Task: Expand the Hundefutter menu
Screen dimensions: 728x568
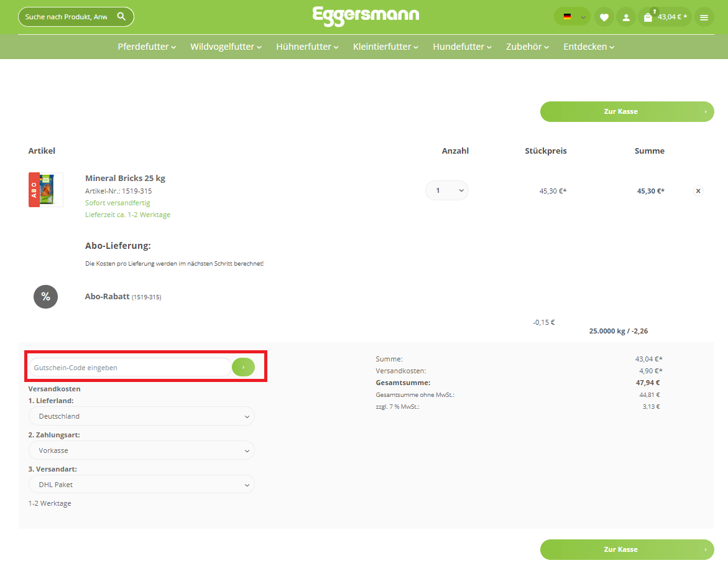Action: pyautogui.click(x=462, y=47)
